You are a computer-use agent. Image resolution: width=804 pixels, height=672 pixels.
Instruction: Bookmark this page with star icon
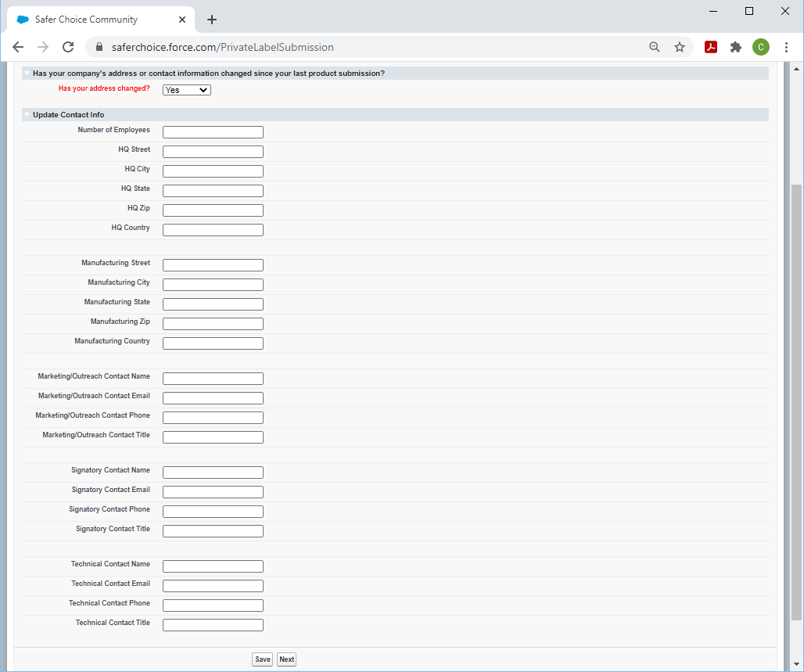click(x=680, y=47)
